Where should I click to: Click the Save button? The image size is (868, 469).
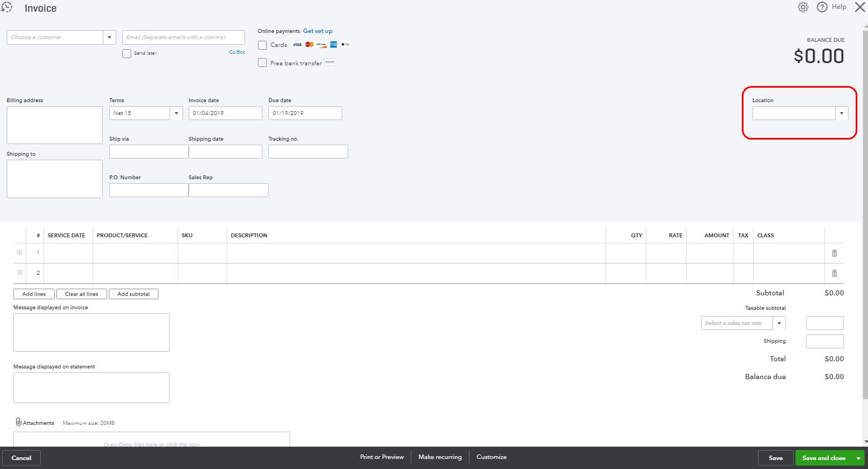coord(776,458)
